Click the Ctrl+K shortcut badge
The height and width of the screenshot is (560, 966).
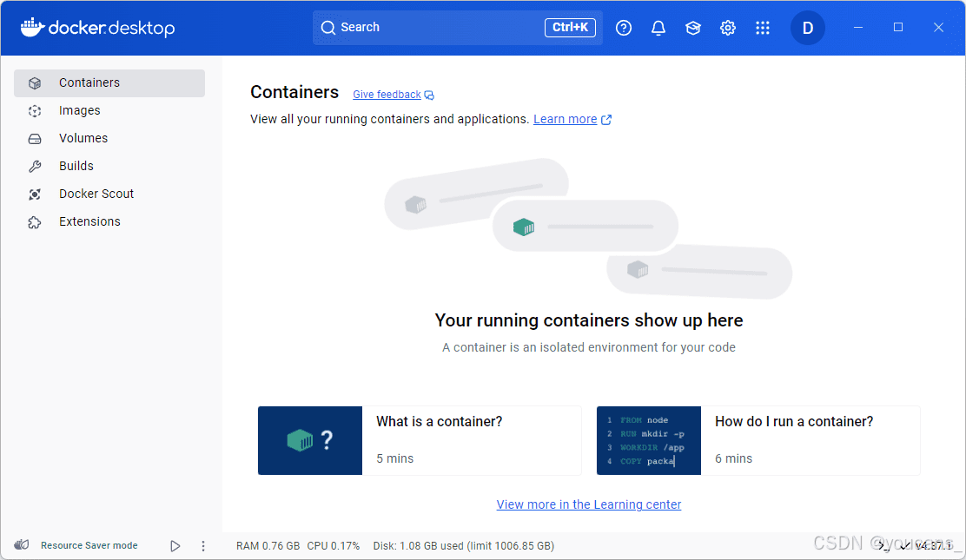(x=570, y=27)
